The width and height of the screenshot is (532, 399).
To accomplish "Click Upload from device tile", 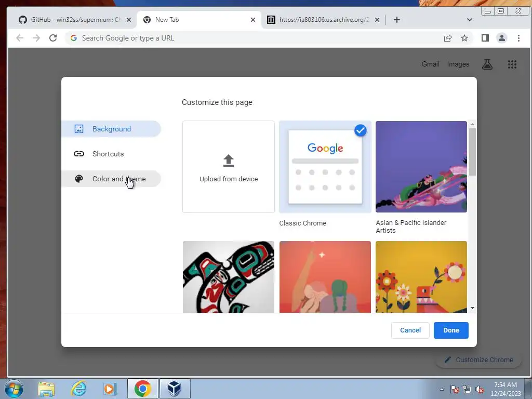I will pos(229,167).
